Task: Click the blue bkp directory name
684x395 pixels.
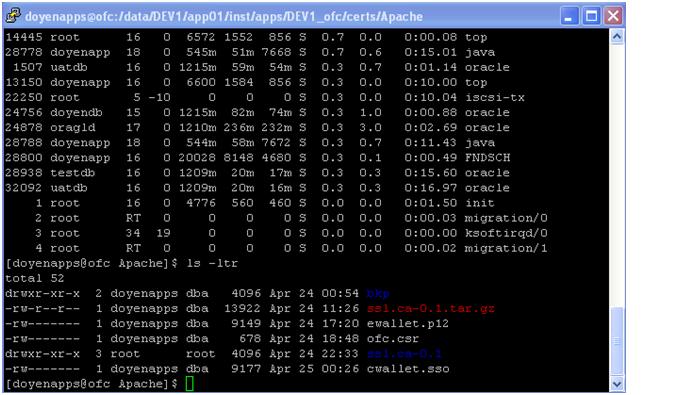Action: click(x=378, y=293)
